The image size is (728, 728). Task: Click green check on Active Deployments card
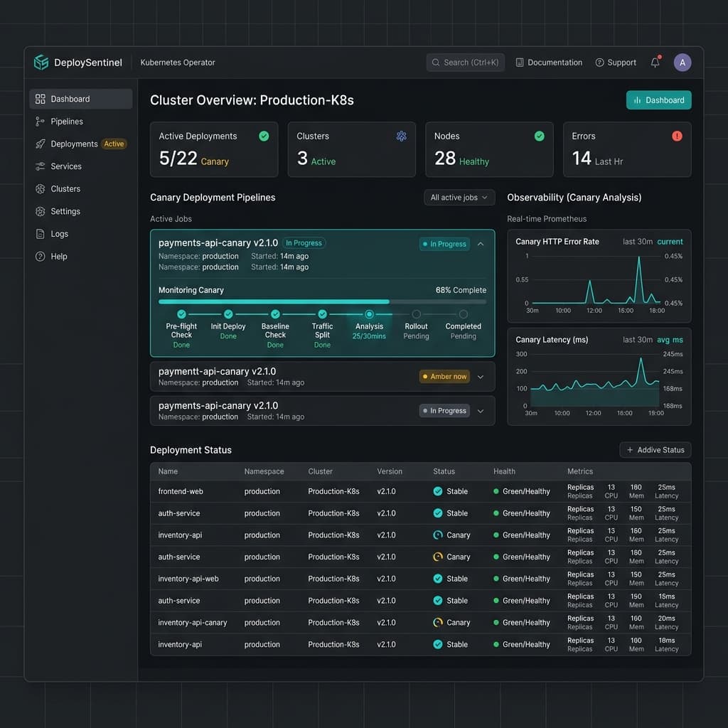click(264, 136)
